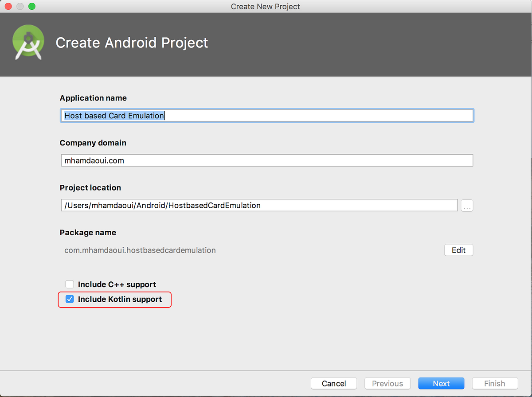This screenshot has height=397, width=532.
Task: Click the Application name label
Action: coord(93,98)
